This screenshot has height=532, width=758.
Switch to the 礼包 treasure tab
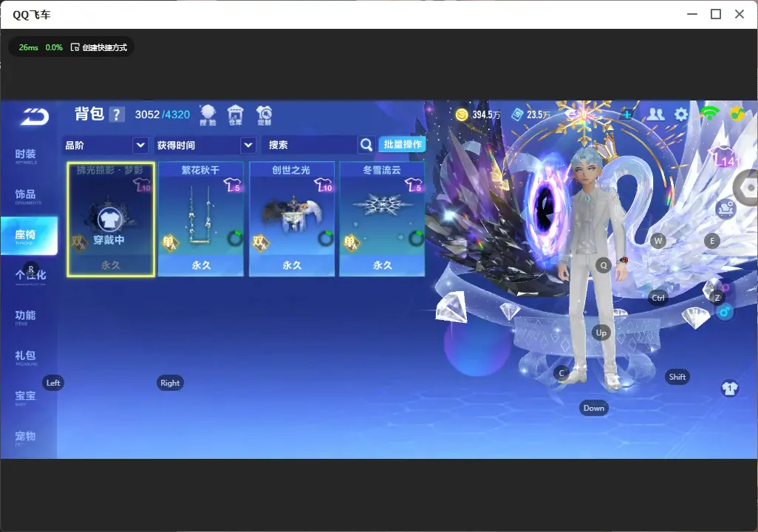pos(26,356)
